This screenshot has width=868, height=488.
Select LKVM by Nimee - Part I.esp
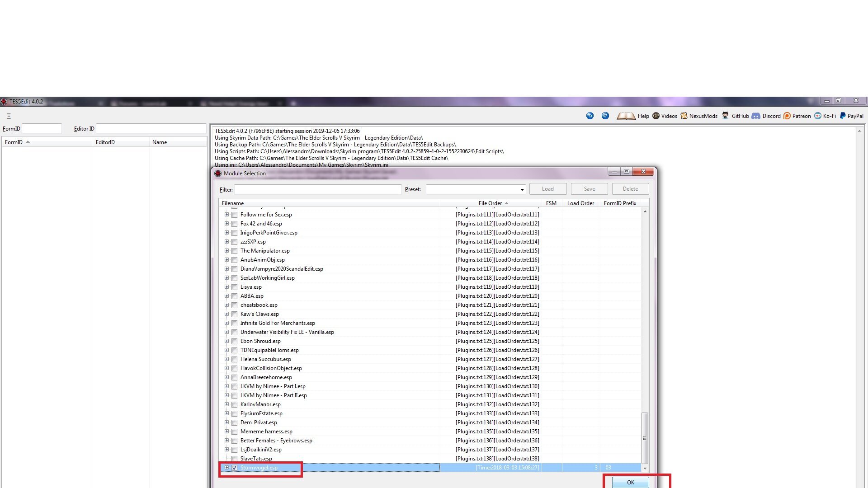point(430,386)
